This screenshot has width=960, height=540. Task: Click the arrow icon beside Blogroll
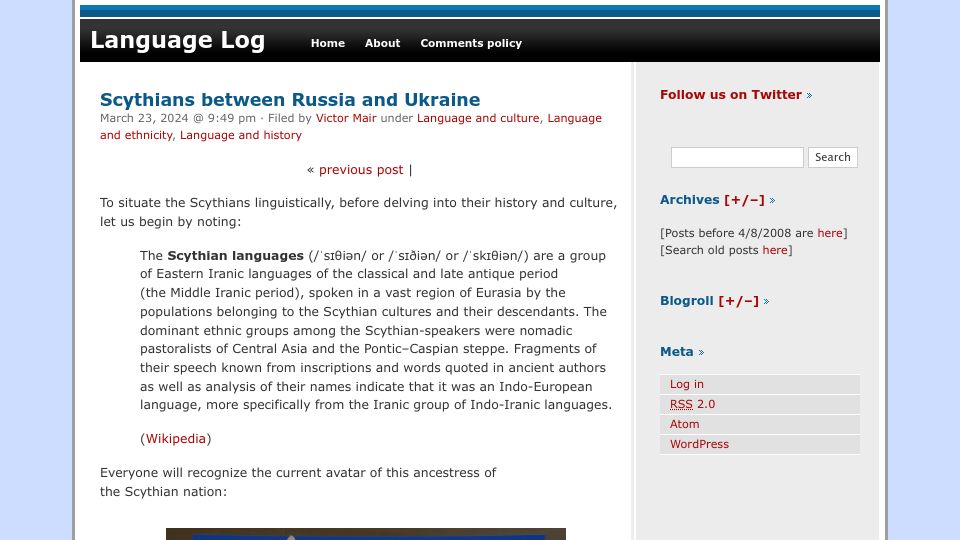click(766, 302)
